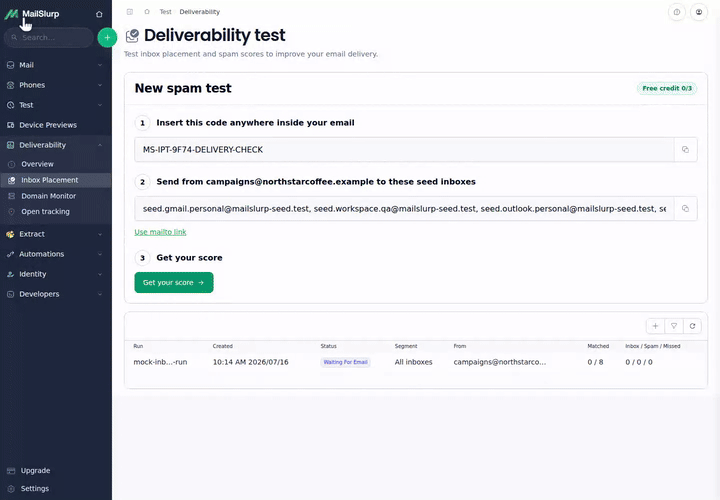Click the MailSlurp logo
Viewport: 720px width, 500px height.
[x=32, y=14]
